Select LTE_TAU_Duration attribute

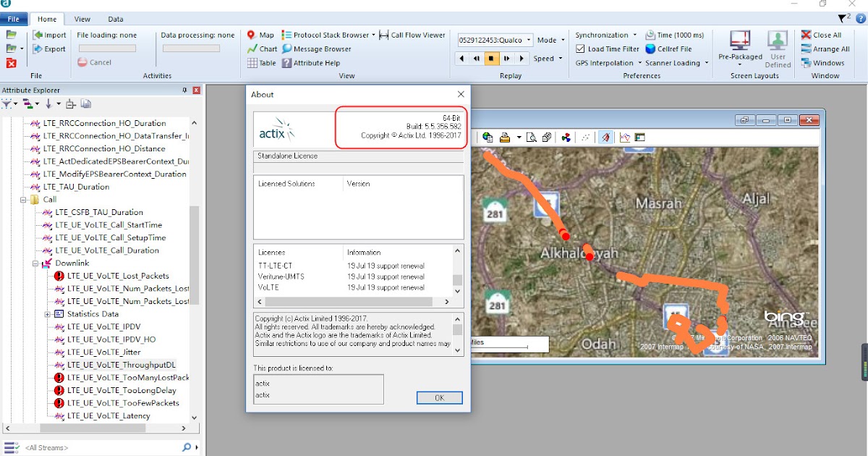click(76, 187)
